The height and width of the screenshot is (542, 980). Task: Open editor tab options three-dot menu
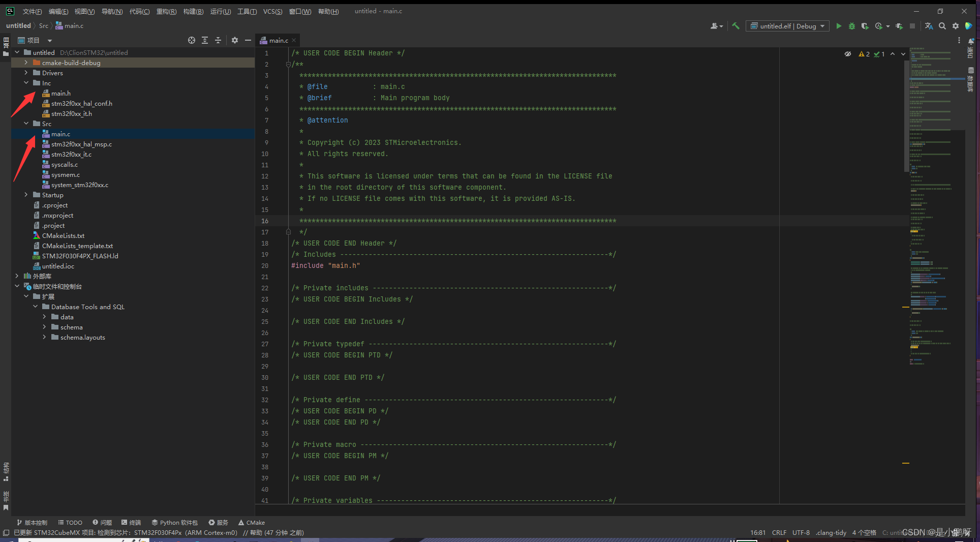coord(959,40)
